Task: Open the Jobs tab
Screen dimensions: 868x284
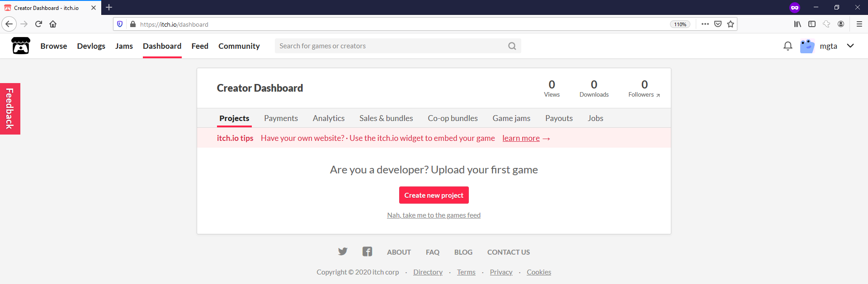Action: pyautogui.click(x=595, y=118)
